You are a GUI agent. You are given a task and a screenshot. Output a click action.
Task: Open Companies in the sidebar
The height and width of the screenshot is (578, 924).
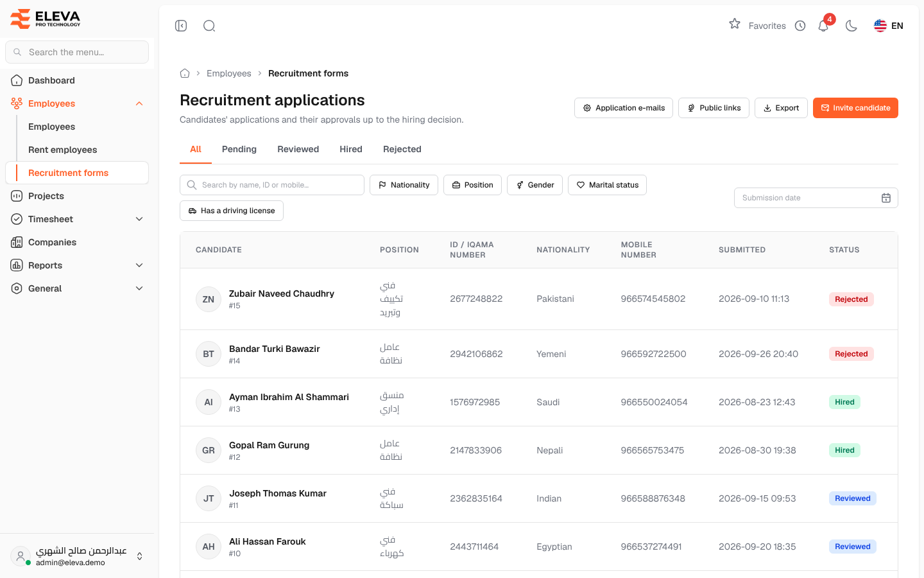pos(77,242)
